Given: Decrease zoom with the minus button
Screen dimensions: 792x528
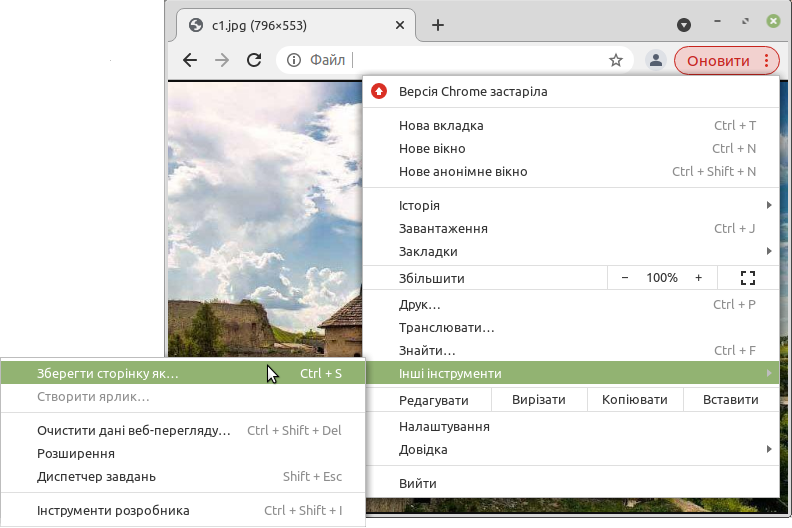Looking at the screenshot, I should [625, 278].
